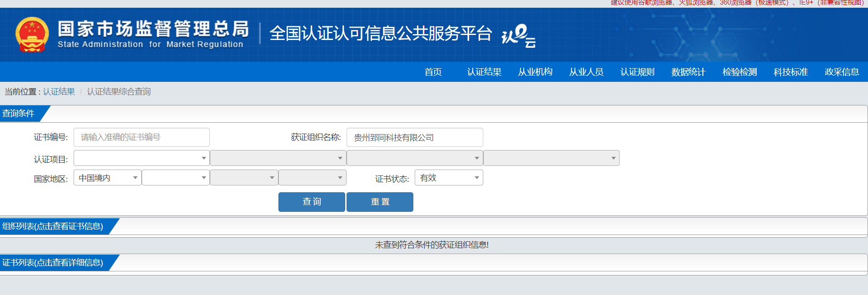Focus the 获证组织名称 input field

[x=415, y=137]
